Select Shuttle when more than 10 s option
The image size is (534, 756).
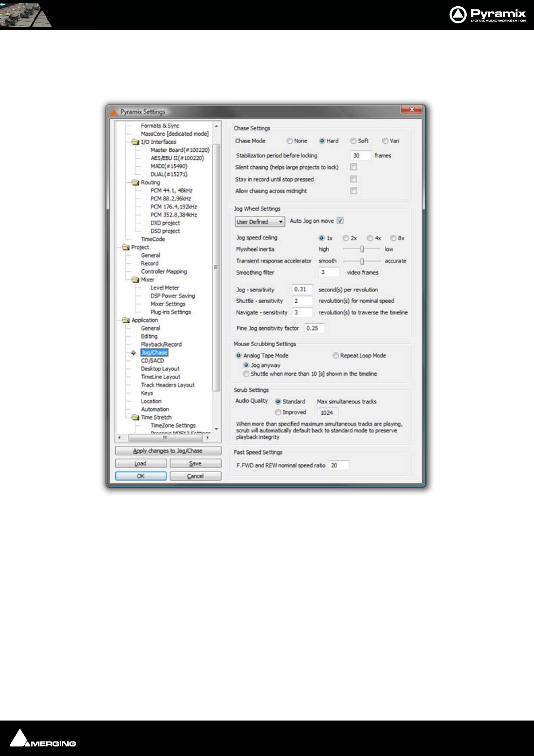pos(246,374)
